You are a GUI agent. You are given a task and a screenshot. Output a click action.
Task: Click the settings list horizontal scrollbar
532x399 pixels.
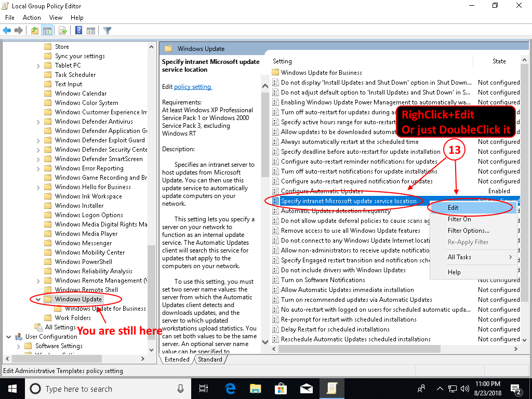coord(360,349)
